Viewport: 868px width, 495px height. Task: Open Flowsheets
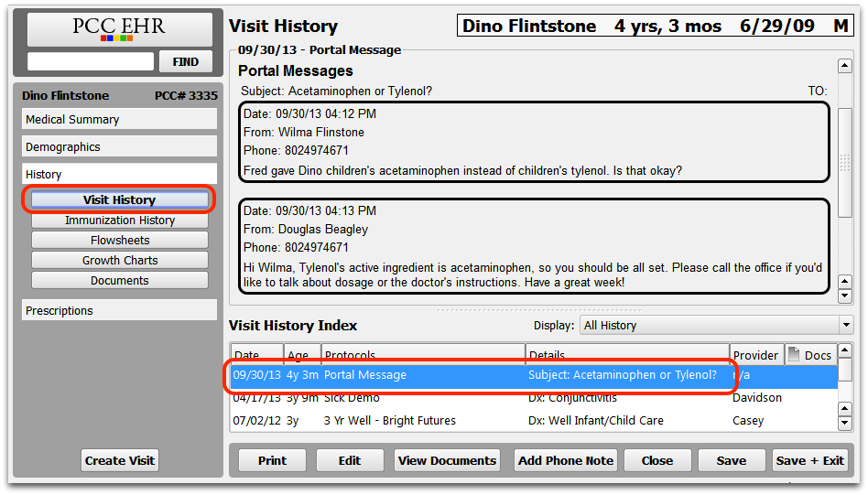coord(120,240)
